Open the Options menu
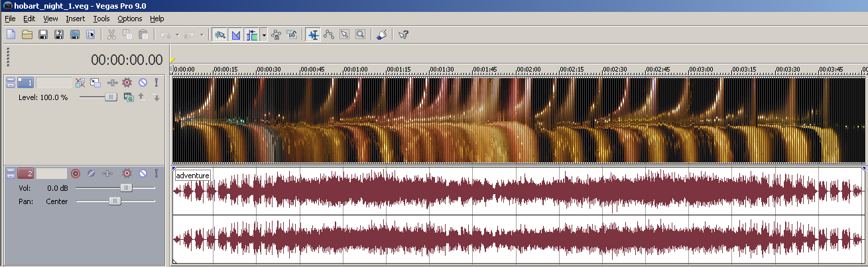Viewport: 868px width, 267px height. (x=130, y=19)
